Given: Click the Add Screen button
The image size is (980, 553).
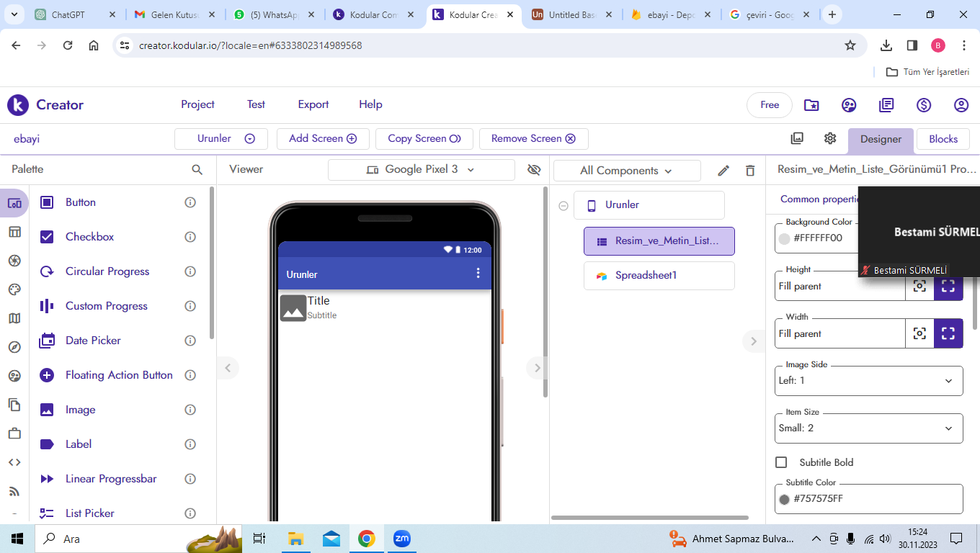Looking at the screenshot, I should click(x=323, y=138).
